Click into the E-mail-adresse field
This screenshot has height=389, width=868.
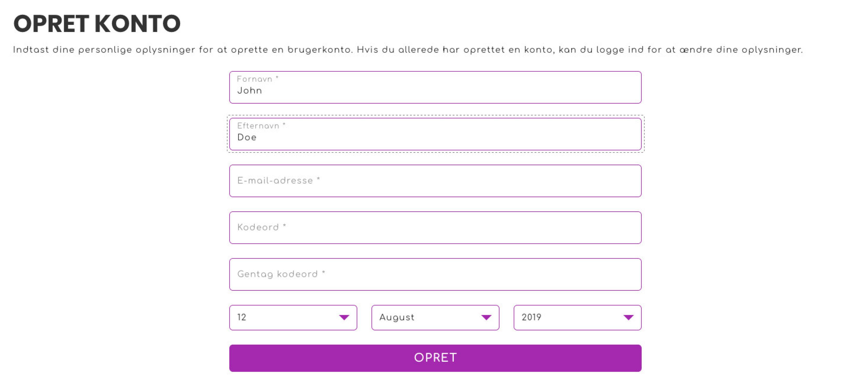pos(435,181)
